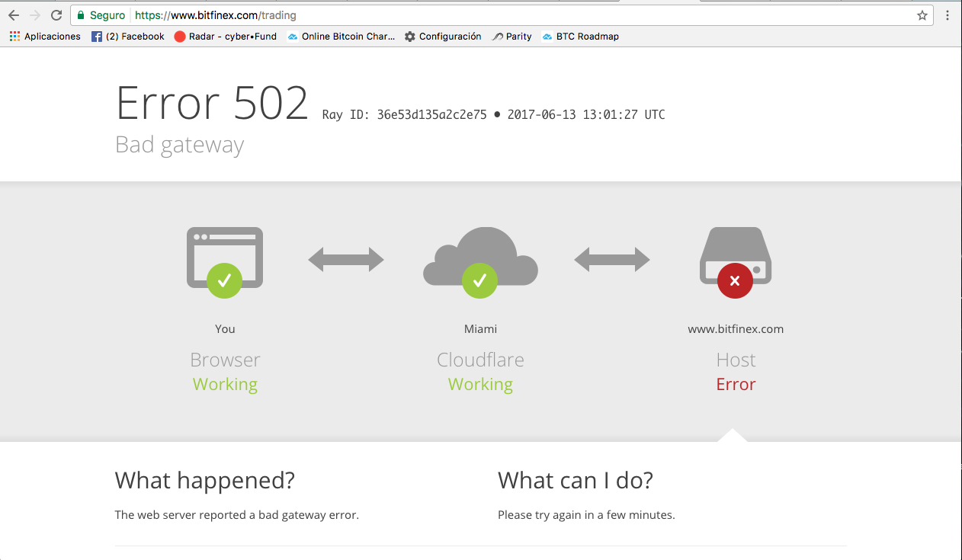Click the 'What happened?' heading
The height and width of the screenshot is (560, 962).
(x=204, y=481)
